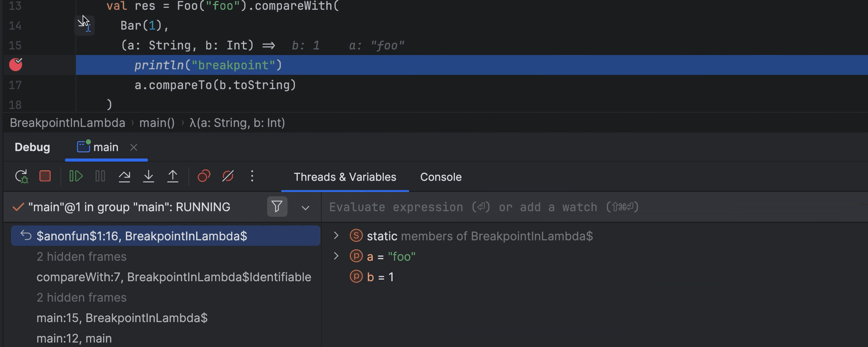Stop the debug session
The height and width of the screenshot is (347, 868).
[x=45, y=176]
